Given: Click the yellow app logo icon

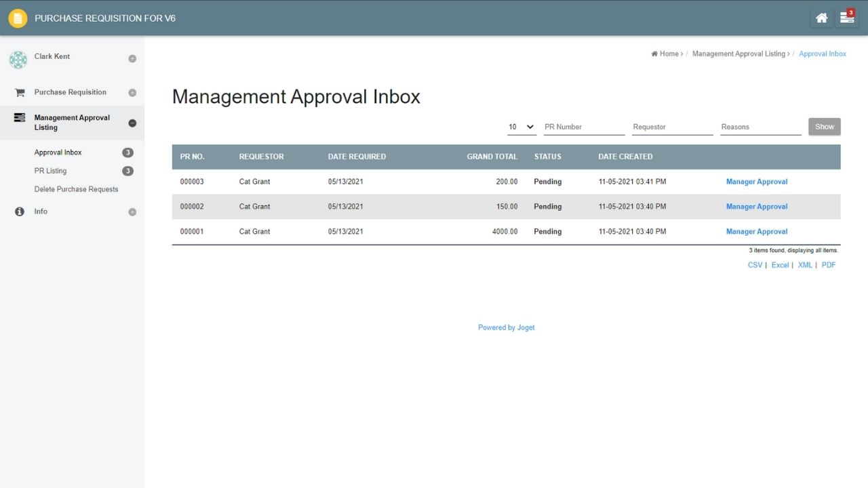Looking at the screenshot, I should coord(18,18).
